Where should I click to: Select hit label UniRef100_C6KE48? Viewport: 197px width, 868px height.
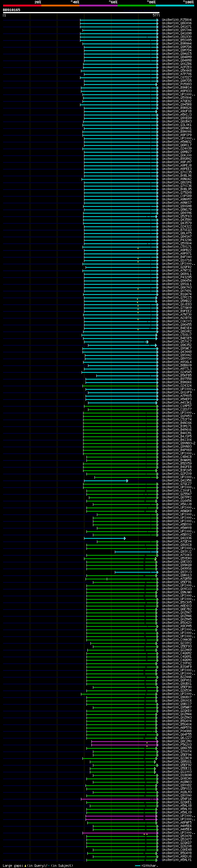coord(176,849)
